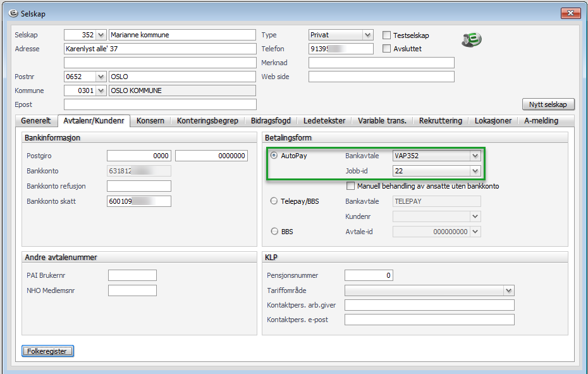Click the Web side input field
The height and width of the screenshot is (374, 588).
(381, 77)
